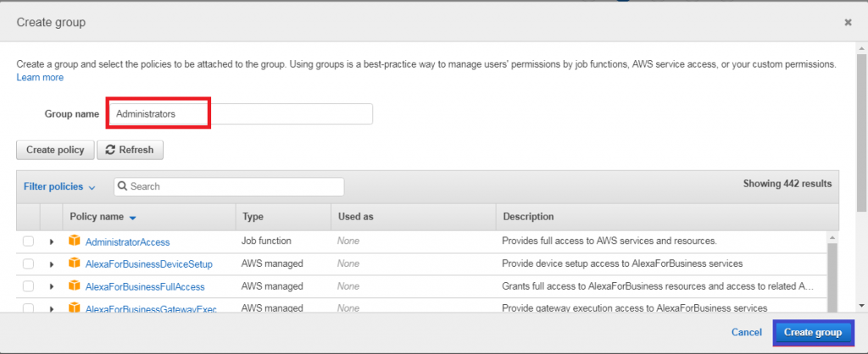Open the AlexaForBusinessFullAccess policy link
868x354 pixels.
tap(145, 287)
